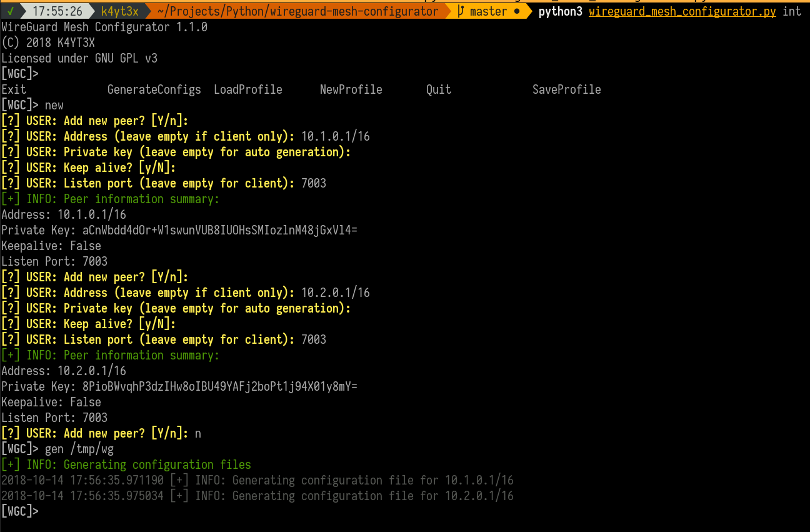This screenshot has height=532, width=810.
Task: Select the NewProfile completion option
Action: [x=351, y=89]
